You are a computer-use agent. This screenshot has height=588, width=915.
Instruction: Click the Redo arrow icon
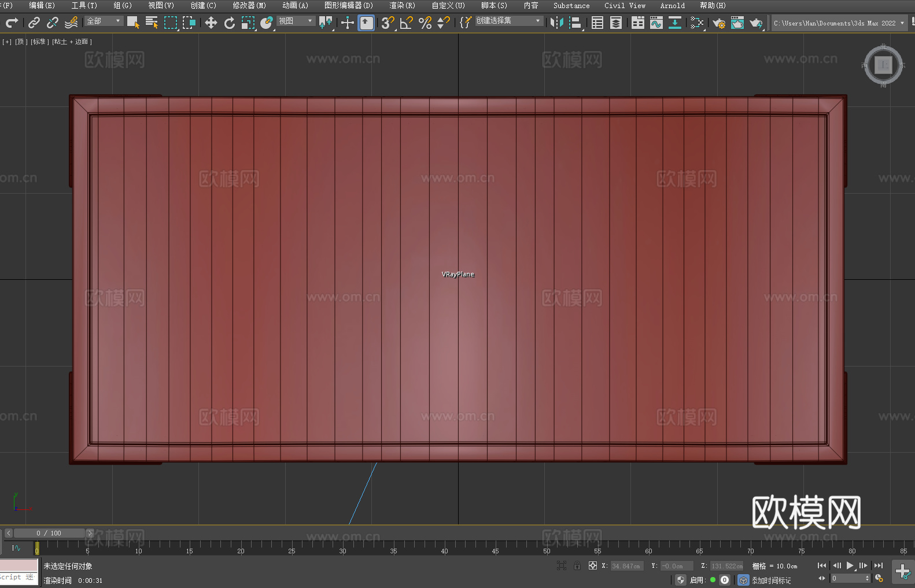coord(12,23)
